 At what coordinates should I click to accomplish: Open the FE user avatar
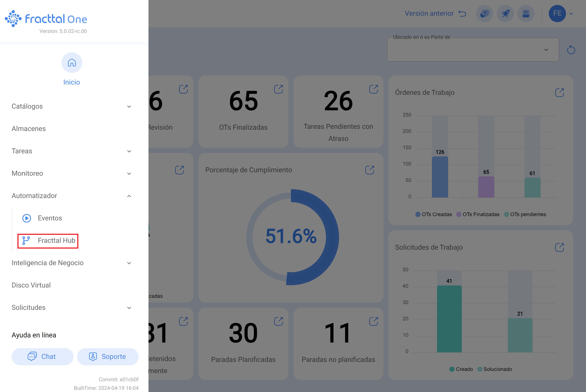(557, 14)
